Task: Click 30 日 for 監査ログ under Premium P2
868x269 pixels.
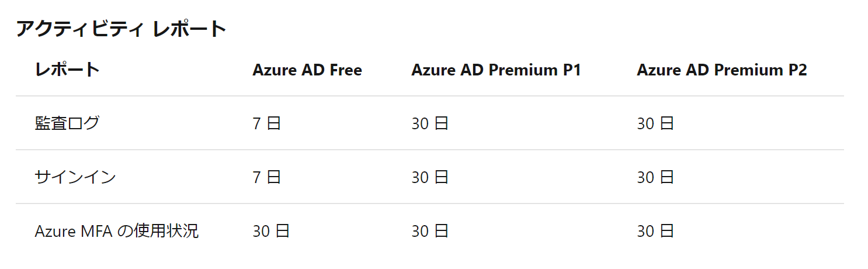Action: pyautogui.click(x=655, y=123)
